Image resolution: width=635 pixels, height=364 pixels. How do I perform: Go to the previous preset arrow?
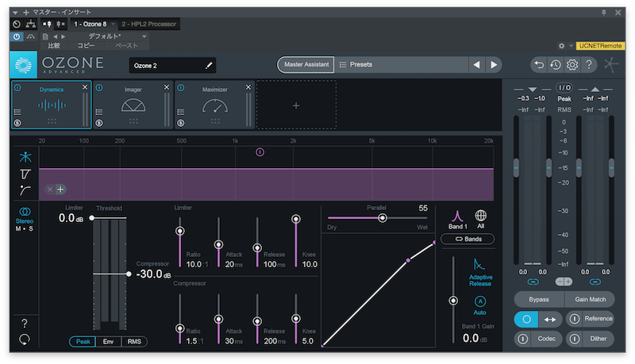[477, 65]
